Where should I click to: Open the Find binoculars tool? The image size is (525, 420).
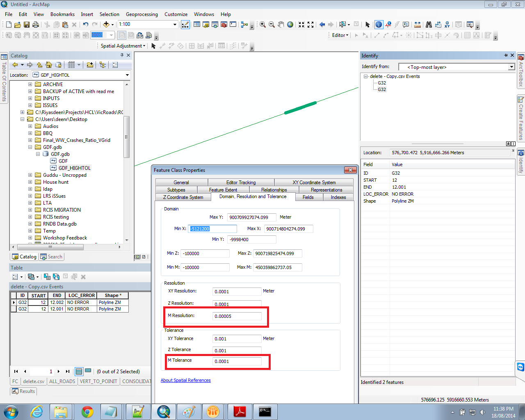click(429, 25)
